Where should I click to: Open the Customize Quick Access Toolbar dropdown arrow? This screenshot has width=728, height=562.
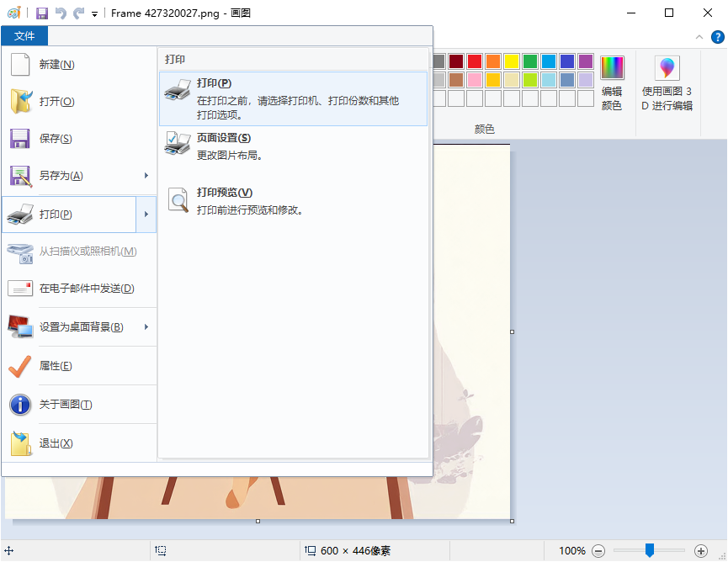[x=93, y=13]
